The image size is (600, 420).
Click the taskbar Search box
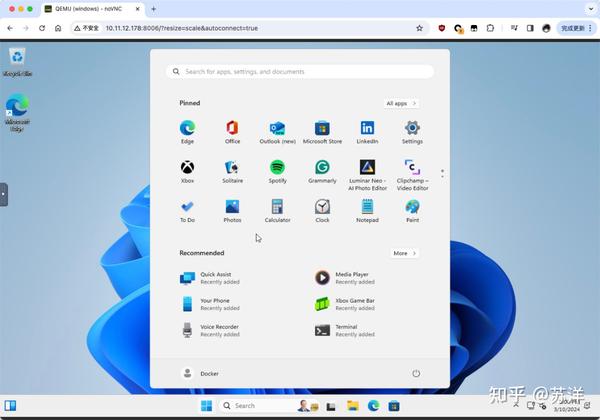click(x=268, y=406)
